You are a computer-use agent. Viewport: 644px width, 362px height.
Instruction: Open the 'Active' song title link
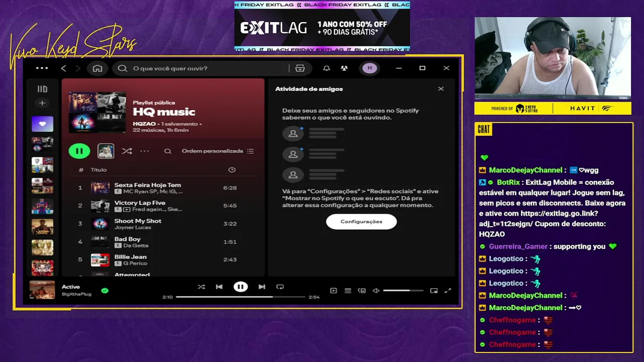click(x=71, y=287)
